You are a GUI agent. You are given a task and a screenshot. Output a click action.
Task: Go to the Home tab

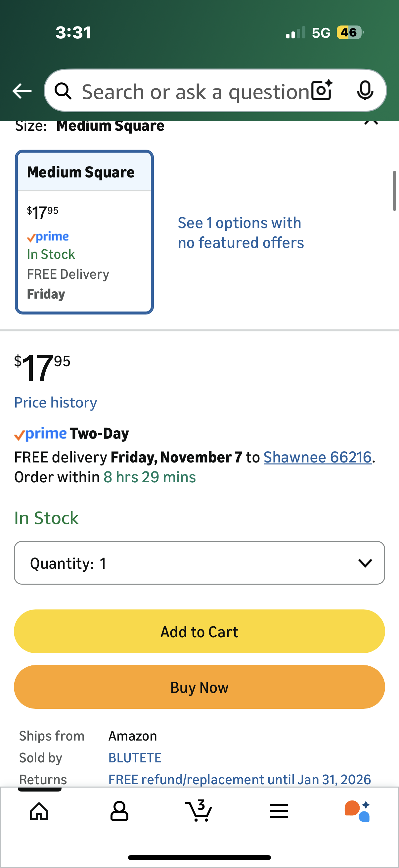click(x=39, y=811)
